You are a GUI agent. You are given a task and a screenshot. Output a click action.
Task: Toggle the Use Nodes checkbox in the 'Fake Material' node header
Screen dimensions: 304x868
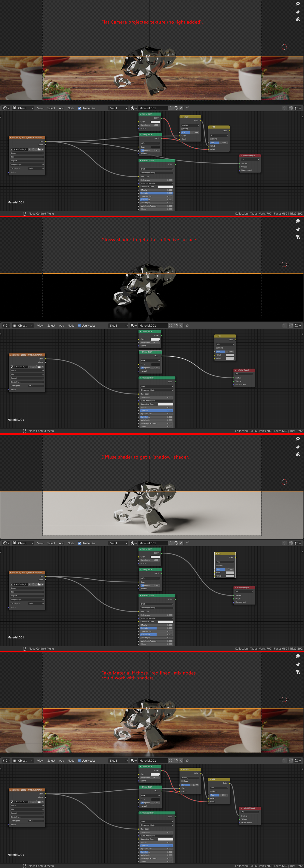coord(79,761)
